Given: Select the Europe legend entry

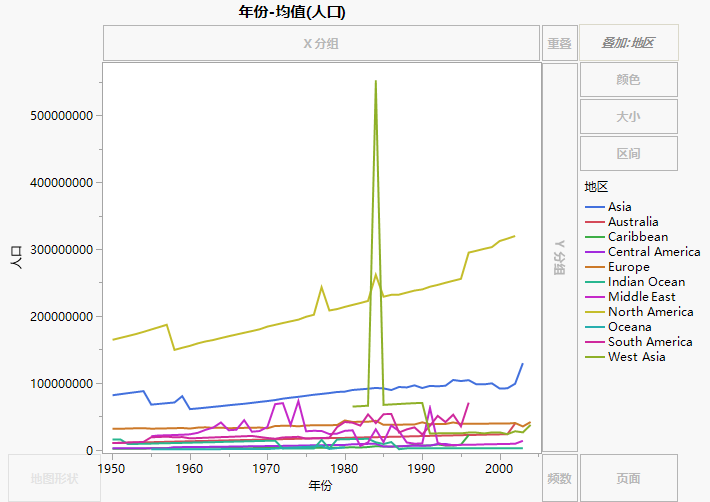Looking at the screenshot, I should click(617, 267).
